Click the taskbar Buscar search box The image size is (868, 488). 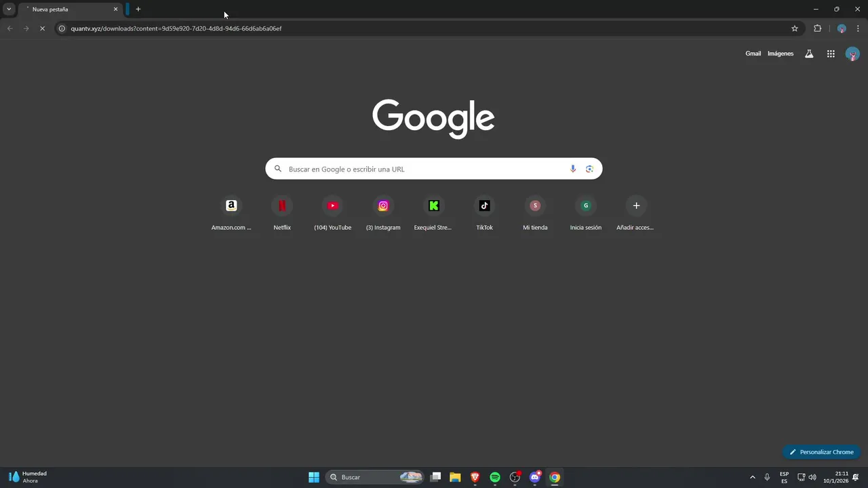click(x=376, y=477)
